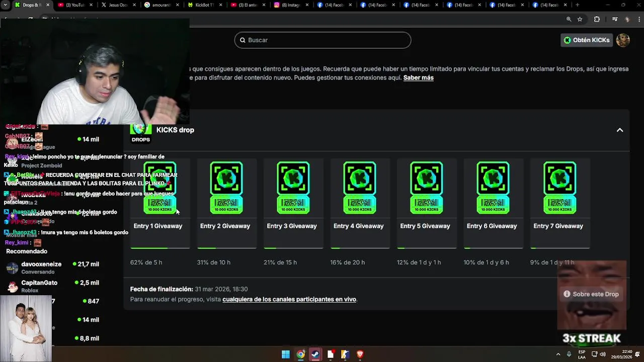
Task: Click the magnifier icon in Buscar field
Action: tap(243, 40)
